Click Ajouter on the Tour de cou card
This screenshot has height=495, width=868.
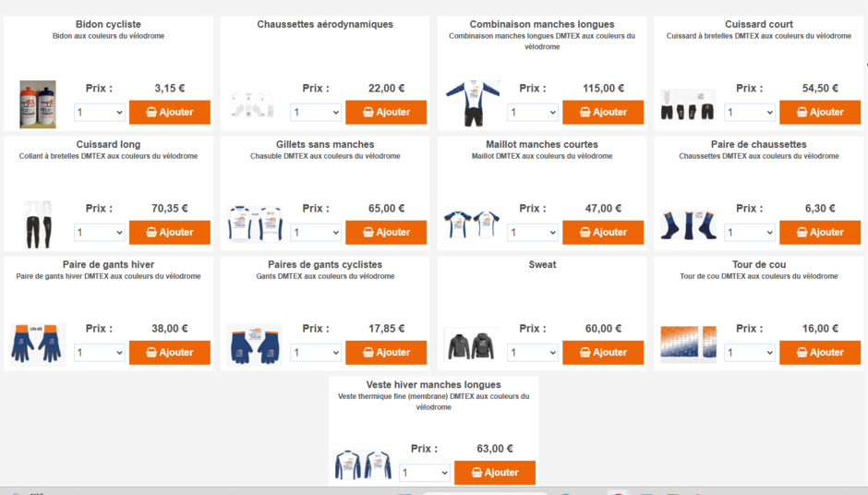pos(820,353)
